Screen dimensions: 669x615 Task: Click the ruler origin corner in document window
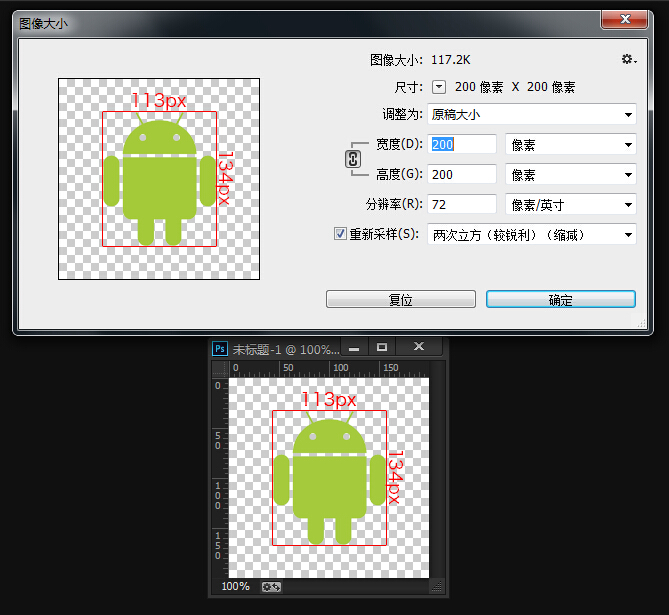click(x=220, y=368)
